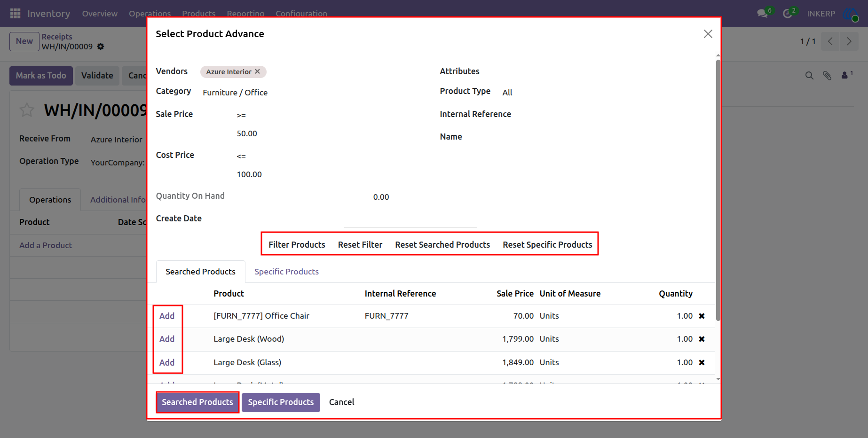
Task: Click the paperclip attachments icon
Action: [827, 76]
